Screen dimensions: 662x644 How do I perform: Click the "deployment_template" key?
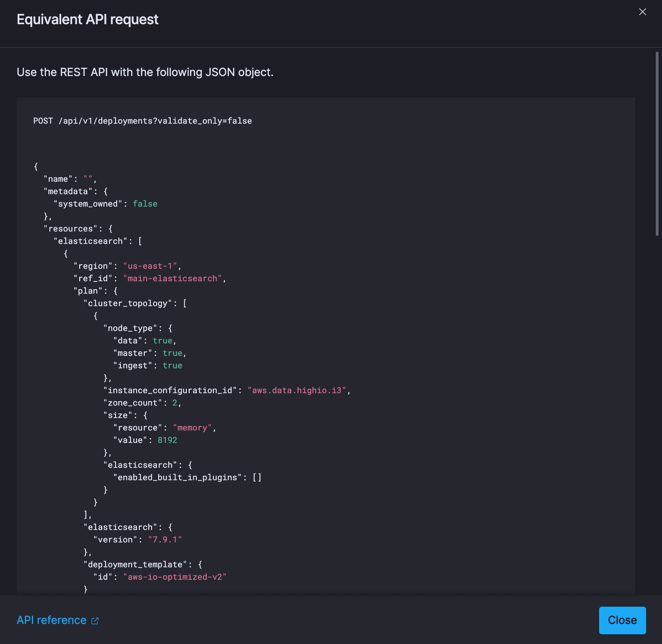pos(135,565)
